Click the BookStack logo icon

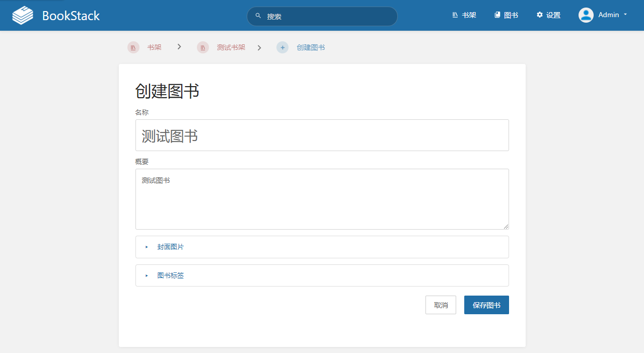tap(22, 15)
